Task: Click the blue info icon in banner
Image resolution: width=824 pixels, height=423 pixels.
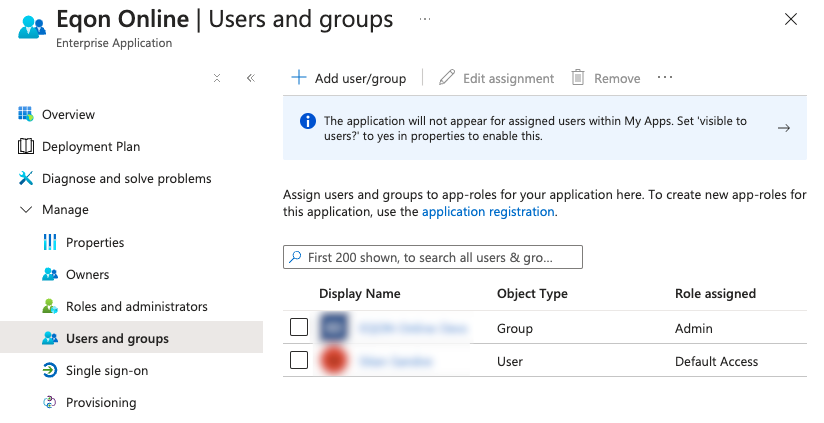Action: tap(307, 121)
